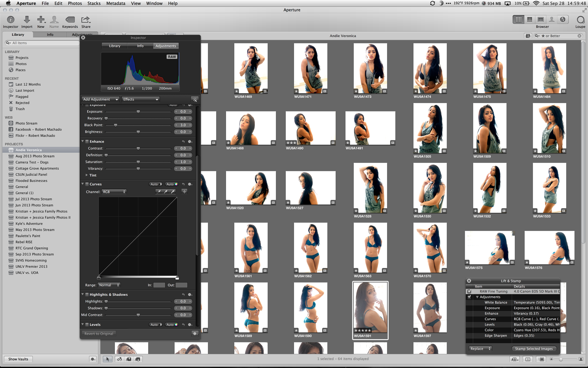Select thumbnail WU9A1490
This screenshot has width=588, height=368.
[310, 128]
